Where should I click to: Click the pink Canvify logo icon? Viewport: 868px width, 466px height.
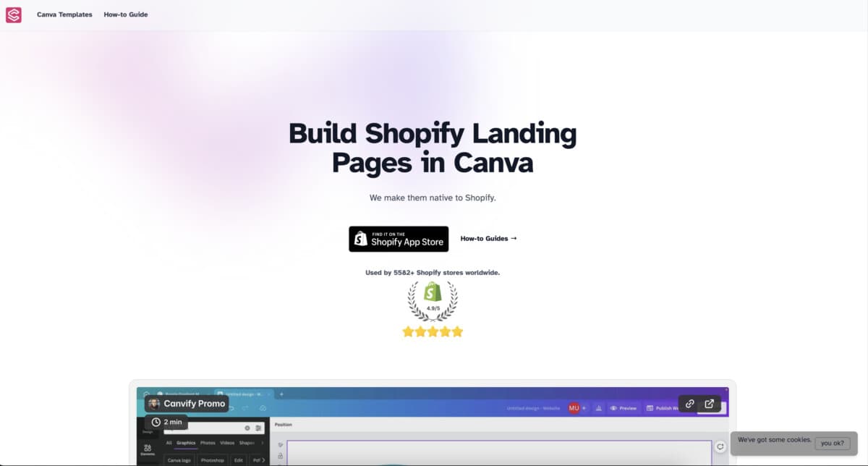[13, 14]
